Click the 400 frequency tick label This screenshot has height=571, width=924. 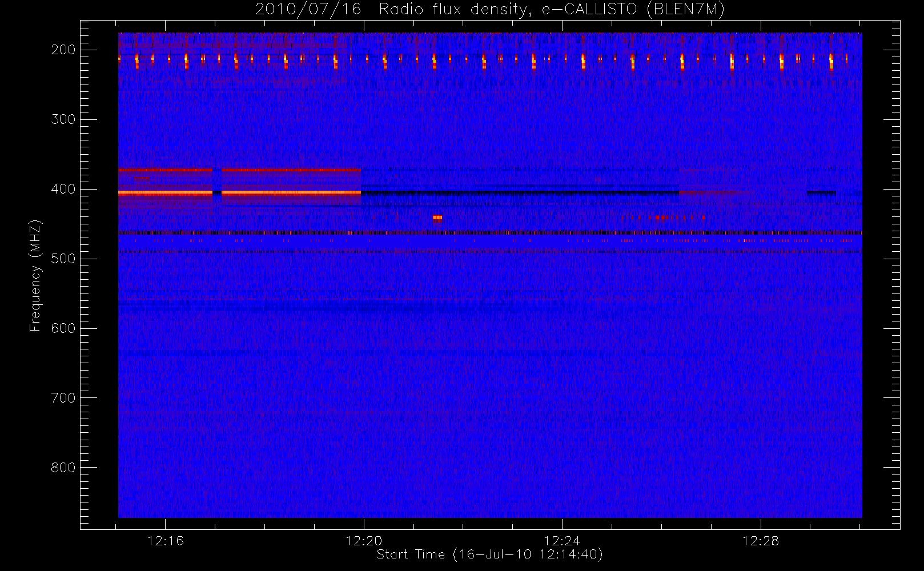click(x=63, y=189)
